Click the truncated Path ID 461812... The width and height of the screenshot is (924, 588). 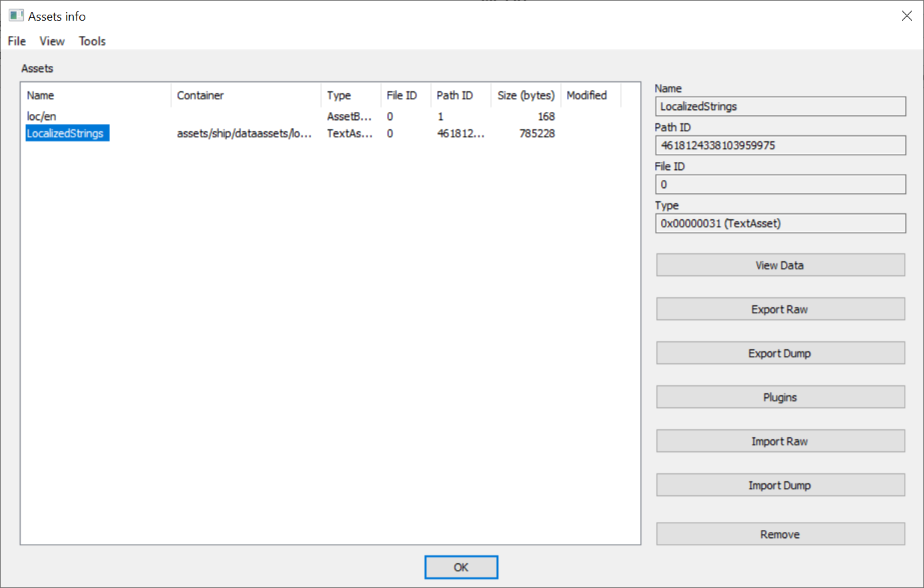(x=460, y=133)
